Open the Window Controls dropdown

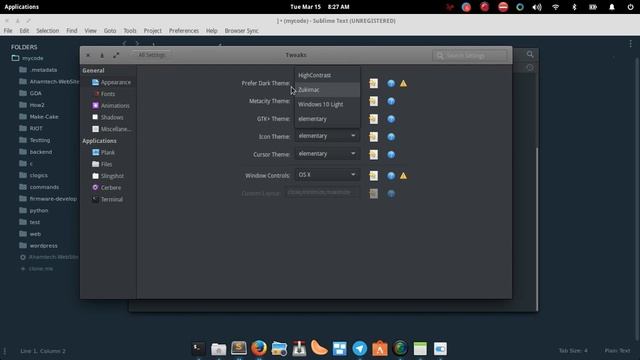(x=327, y=175)
